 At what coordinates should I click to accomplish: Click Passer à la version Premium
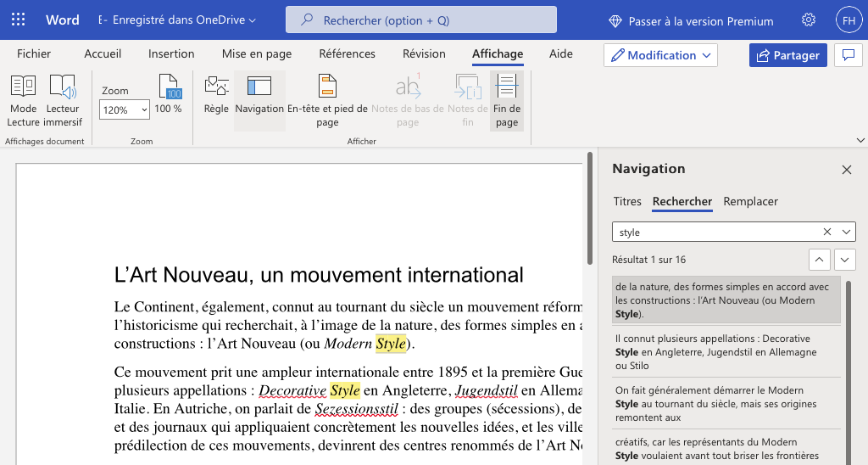tap(701, 21)
